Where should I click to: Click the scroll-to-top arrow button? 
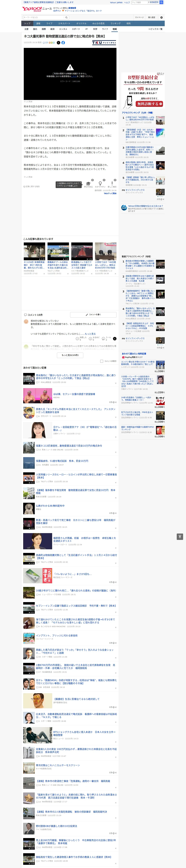[180, 537]
